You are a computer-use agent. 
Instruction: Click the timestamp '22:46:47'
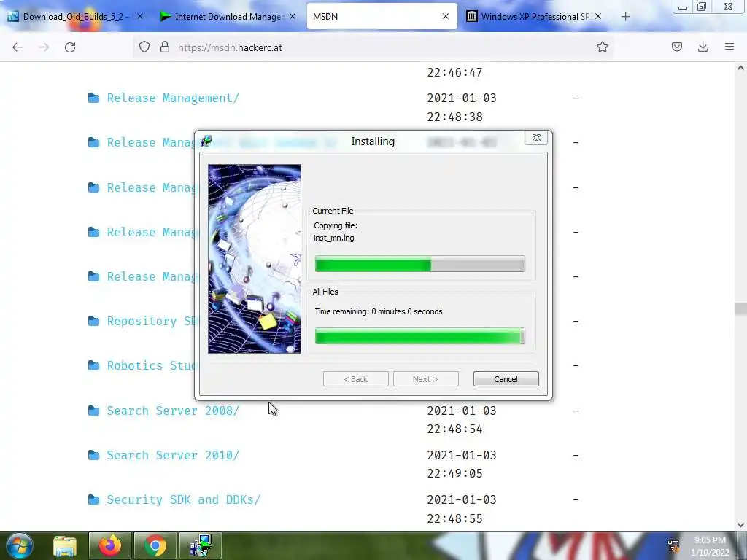click(x=454, y=72)
